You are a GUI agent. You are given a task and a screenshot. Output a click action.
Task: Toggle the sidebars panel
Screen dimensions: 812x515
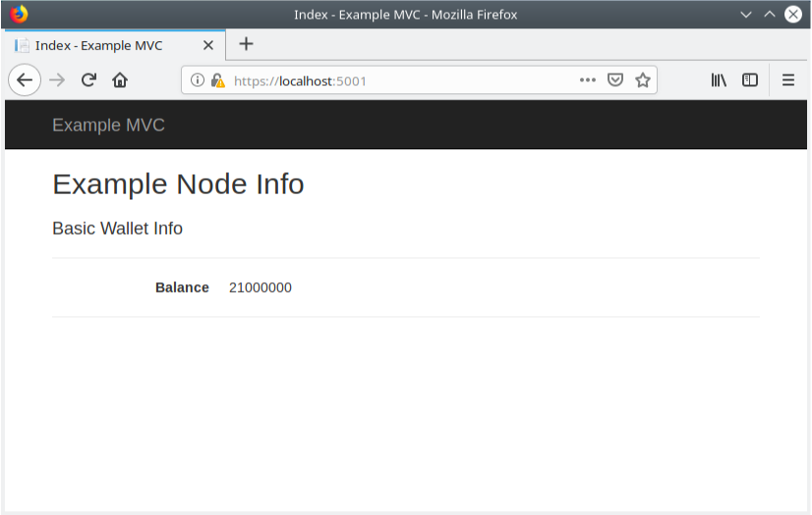tap(750, 81)
